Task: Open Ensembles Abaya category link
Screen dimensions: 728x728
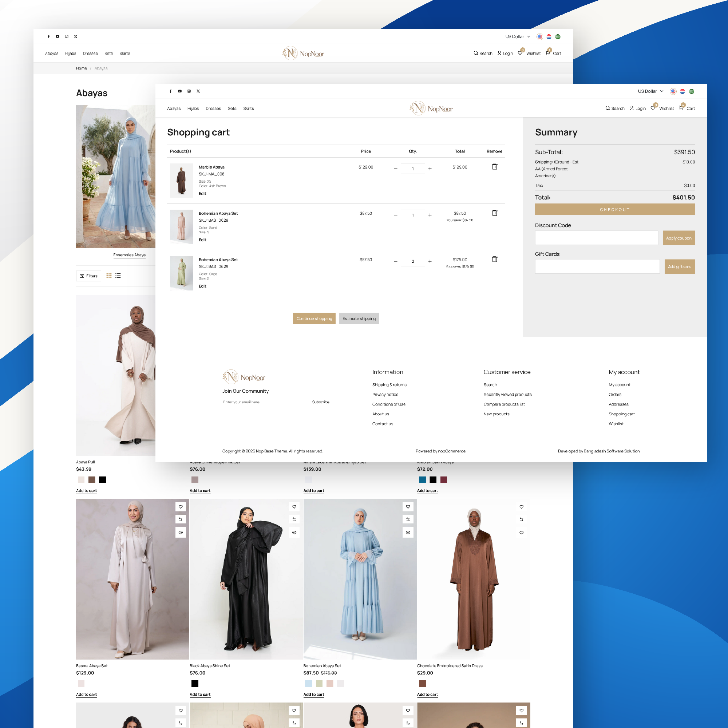Action: pyautogui.click(x=129, y=255)
